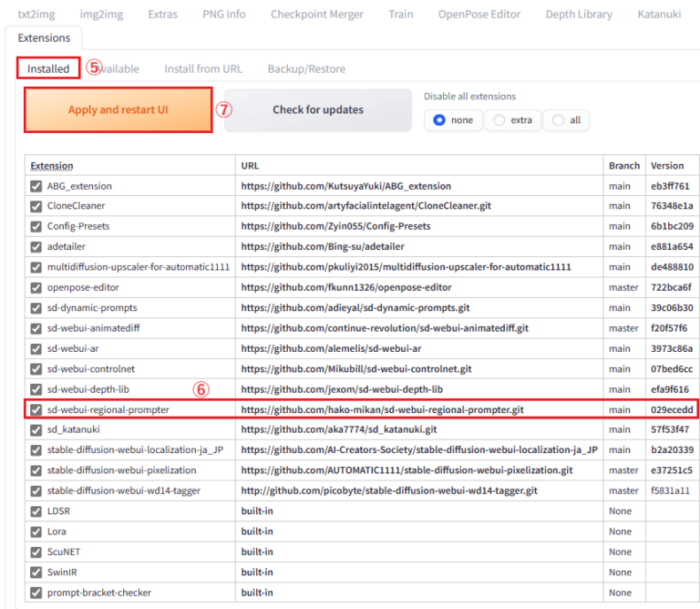The width and height of the screenshot is (700, 609).
Task: Disable the Lora built-in extension checkbox
Action: 36,532
